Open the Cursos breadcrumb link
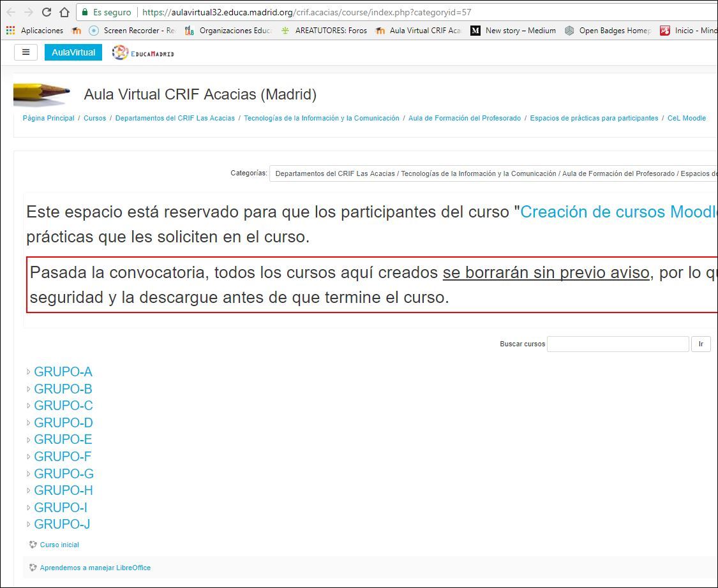 [x=95, y=118]
